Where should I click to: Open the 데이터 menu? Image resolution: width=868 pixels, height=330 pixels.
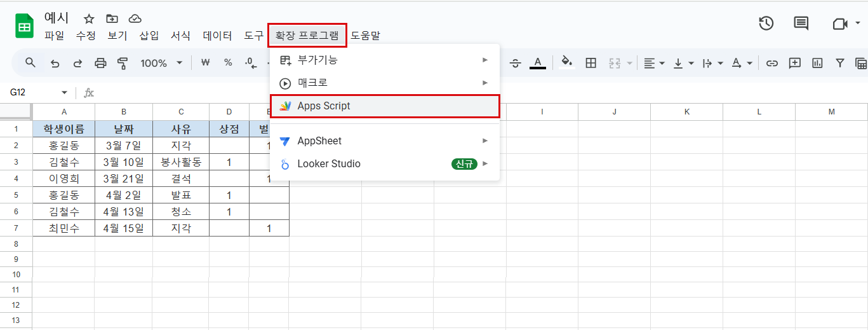217,36
